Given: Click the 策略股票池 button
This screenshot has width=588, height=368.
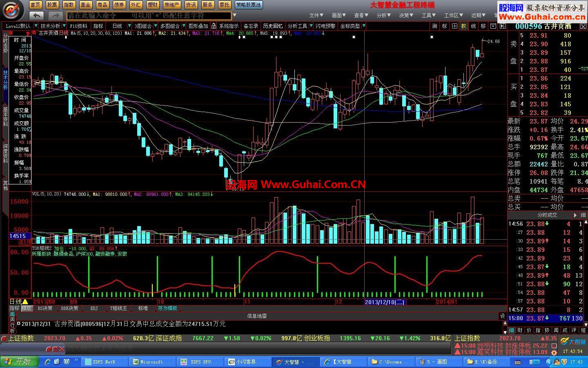Looking at the screenshot, I should pos(249,5).
